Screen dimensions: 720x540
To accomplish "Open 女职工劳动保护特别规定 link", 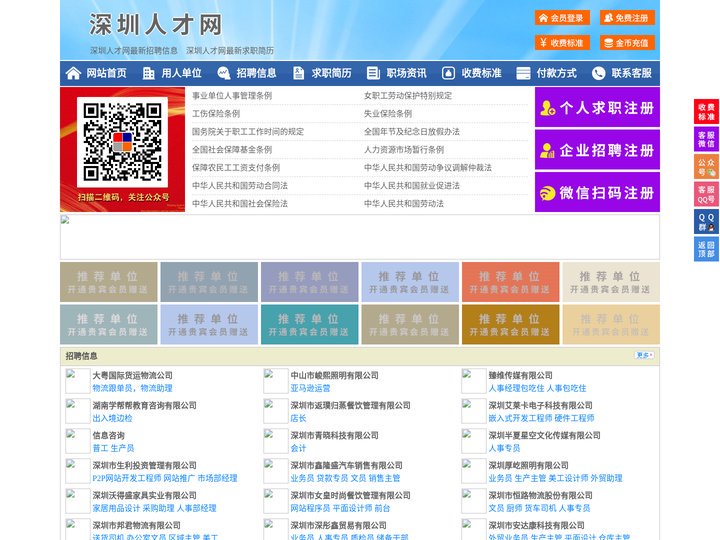I will (408, 96).
